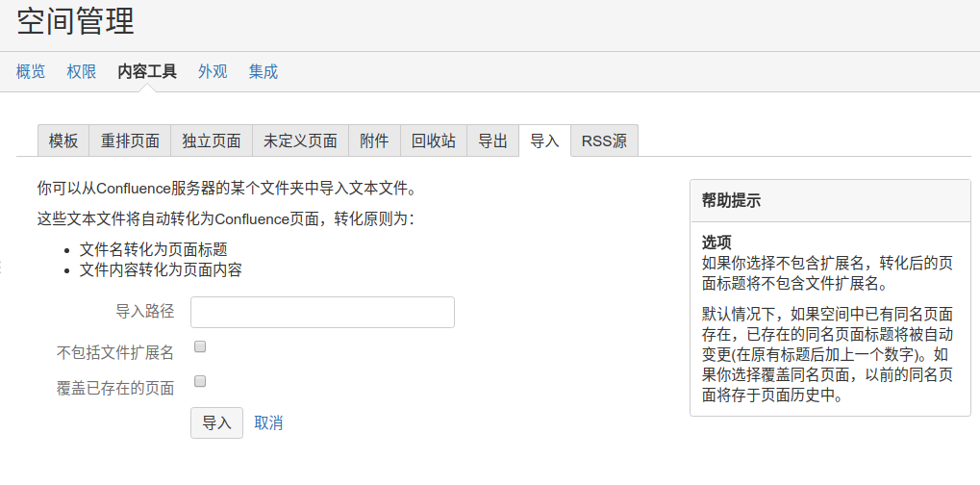Go to the 权限 permissions tab
Screen dimensions: 980x485
pyautogui.click(x=82, y=72)
